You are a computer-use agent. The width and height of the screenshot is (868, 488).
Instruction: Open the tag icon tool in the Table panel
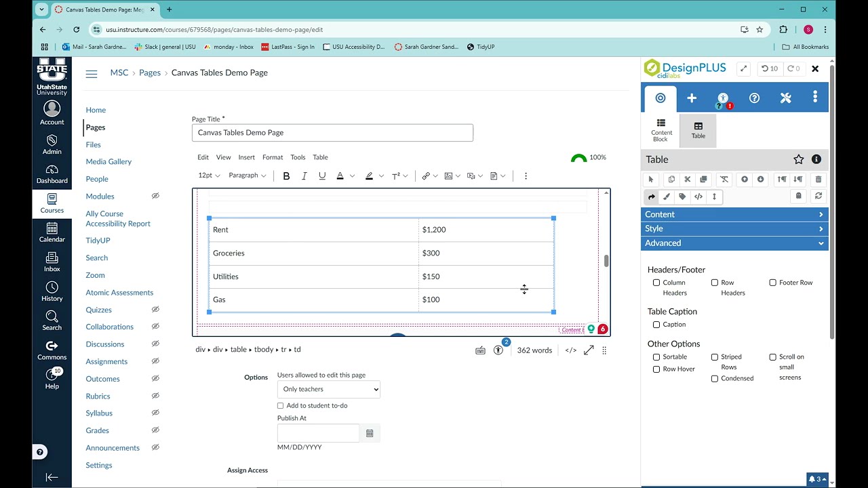[682, 197]
